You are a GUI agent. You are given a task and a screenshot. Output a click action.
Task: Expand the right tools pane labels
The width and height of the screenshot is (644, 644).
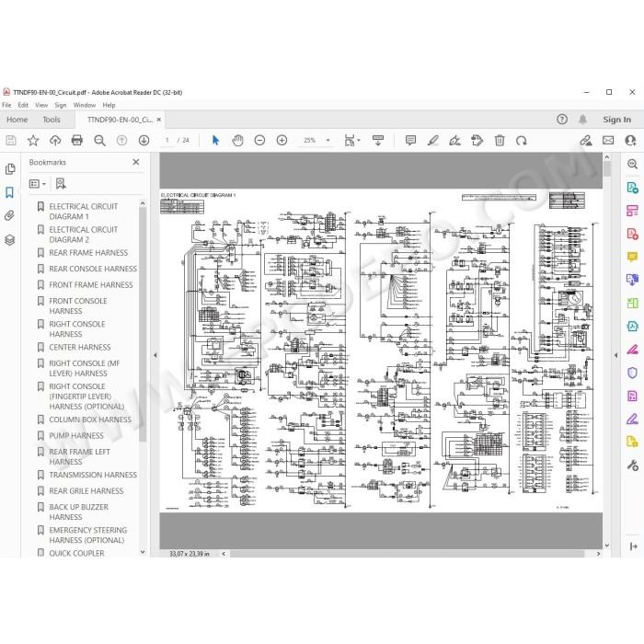click(x=633, y=546)
